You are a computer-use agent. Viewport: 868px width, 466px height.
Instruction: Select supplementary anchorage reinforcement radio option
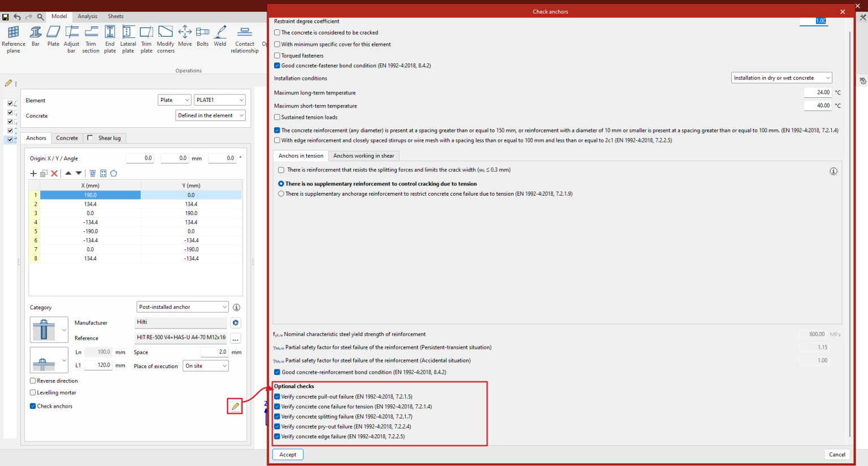point(281,193)
